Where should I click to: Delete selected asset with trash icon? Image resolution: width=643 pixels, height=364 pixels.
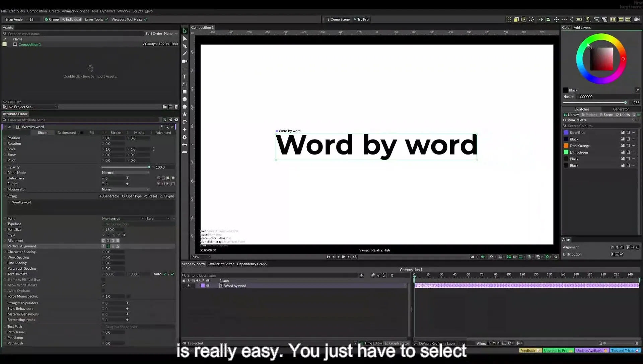point(176,107)
